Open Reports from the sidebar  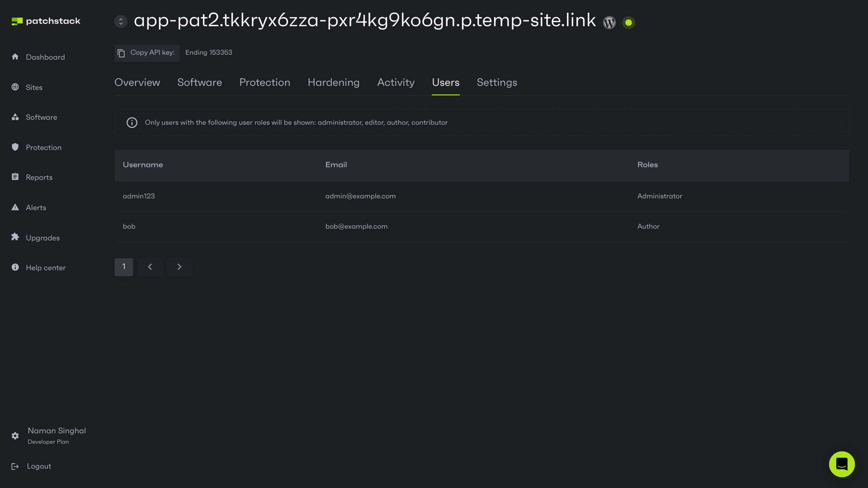(39, 177)
